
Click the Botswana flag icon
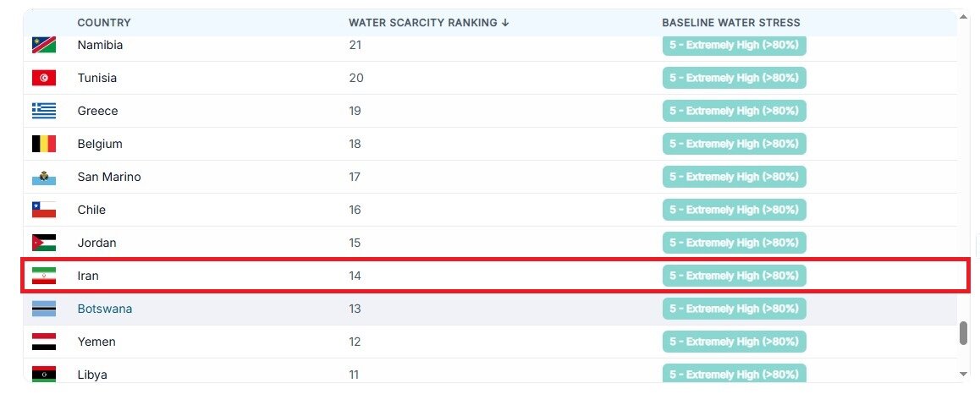coord(44,309)
